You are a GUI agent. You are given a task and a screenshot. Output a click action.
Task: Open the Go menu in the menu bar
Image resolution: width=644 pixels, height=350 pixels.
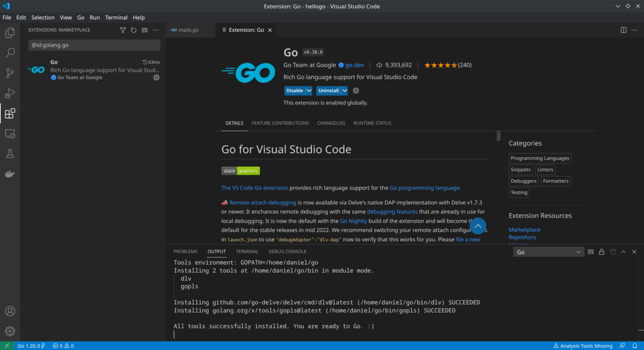click(x=80, y=17)
